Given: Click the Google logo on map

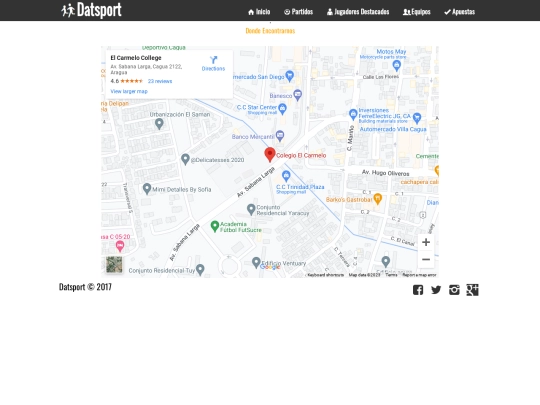Looking at the screenshot, I should point(270,267).
